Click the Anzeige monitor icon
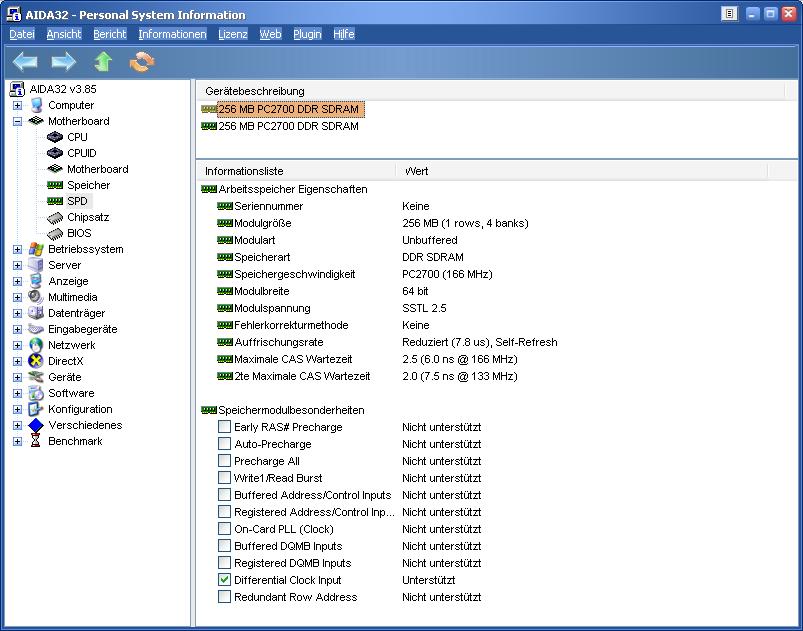803x631 pixels. 36,281
